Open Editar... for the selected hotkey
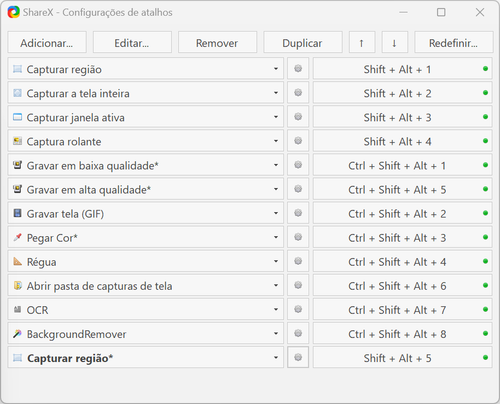Image resolution: width=500 pixels, height=404 pixels. pyautogui.click(x=132, y=42)
